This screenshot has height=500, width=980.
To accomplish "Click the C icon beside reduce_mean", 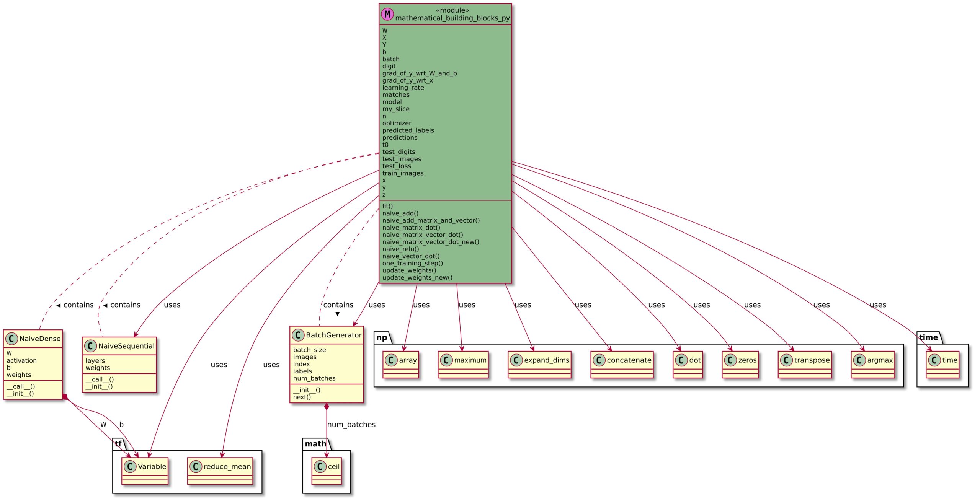I will [196, 466].
